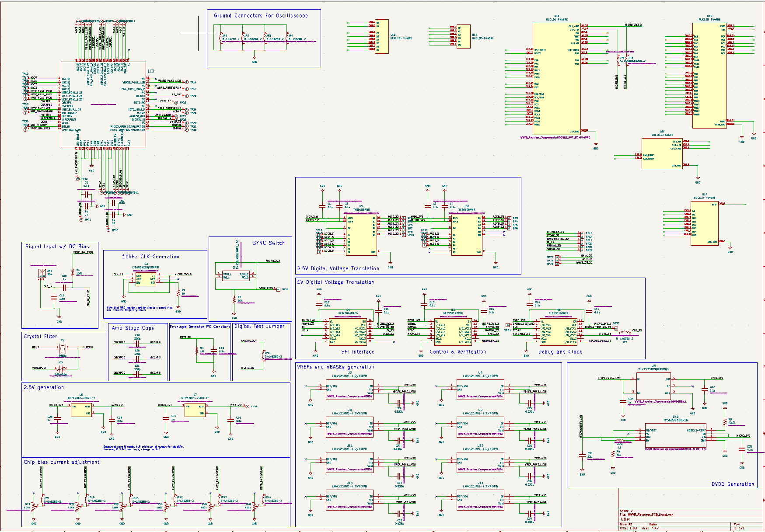
Task: Select the U7 regulator symbol
Action: pyautogui.click(x=195, y=410)
